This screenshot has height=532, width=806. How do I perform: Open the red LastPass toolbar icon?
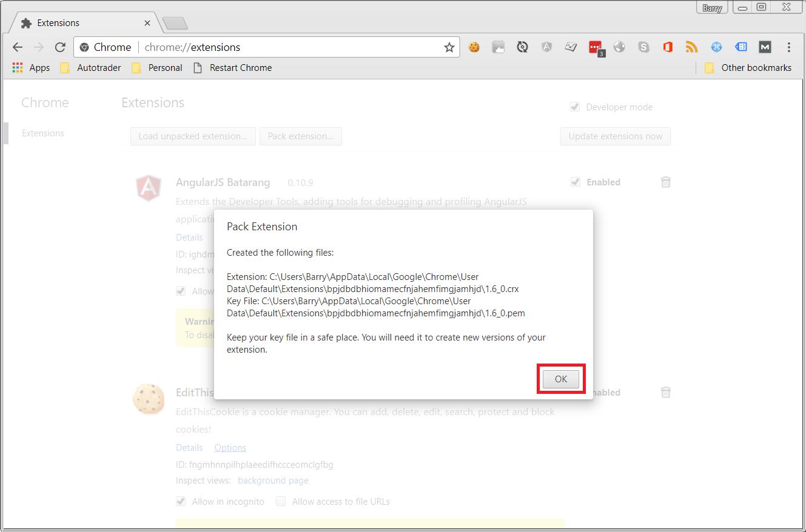click(596, 48)
